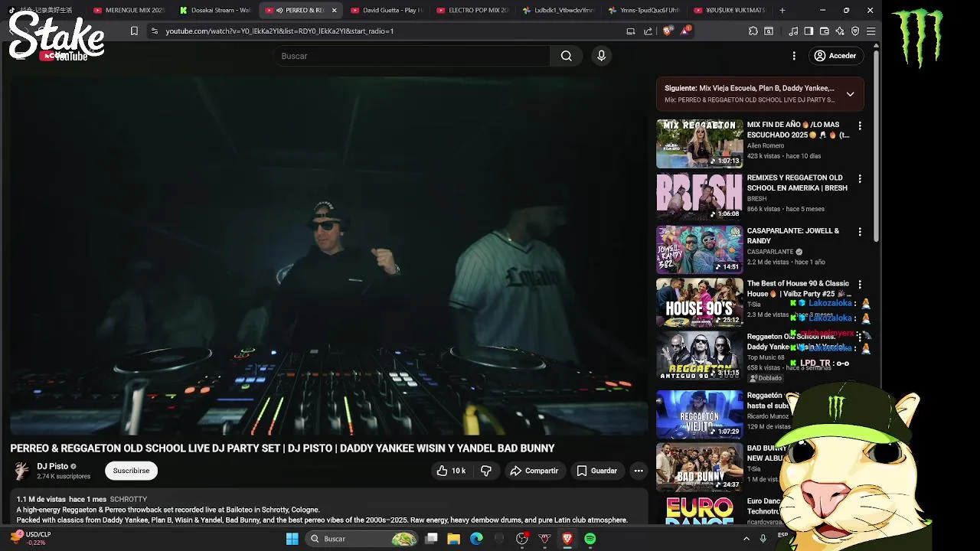Open options for CASAPARLANTE Jowell & Randy video
The width and height of the screenshot is (980, 551).
pos(860,231)
